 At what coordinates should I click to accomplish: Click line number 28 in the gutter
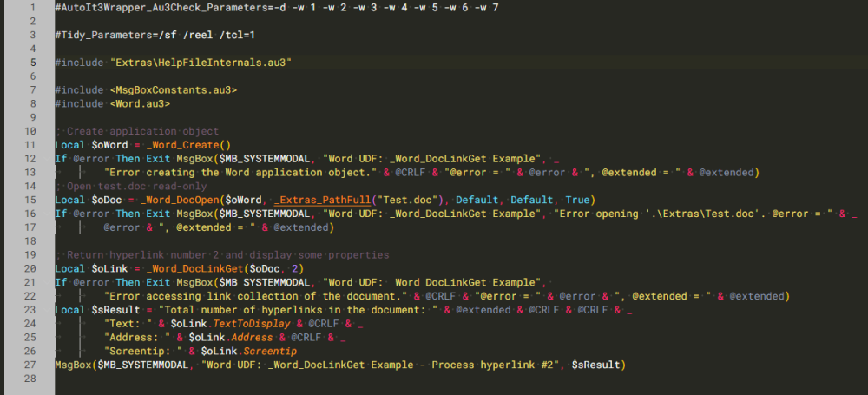[x=30, y=379]
